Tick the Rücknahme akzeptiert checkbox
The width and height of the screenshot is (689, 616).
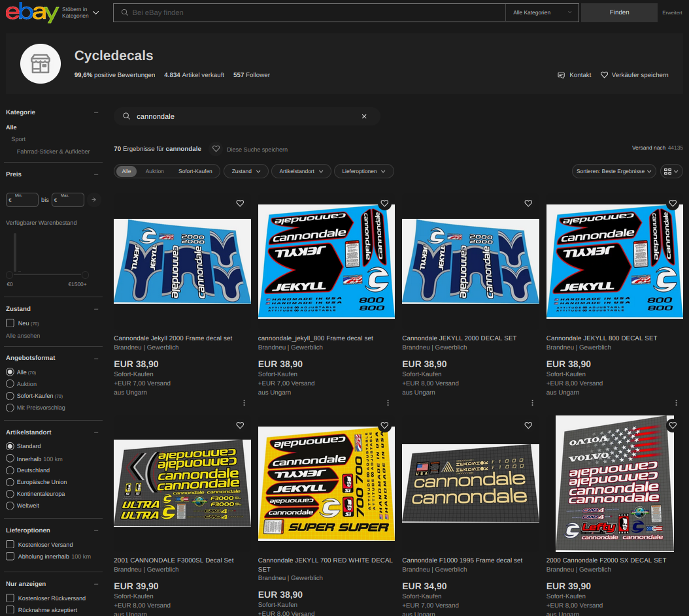click(x=10, y=610)
